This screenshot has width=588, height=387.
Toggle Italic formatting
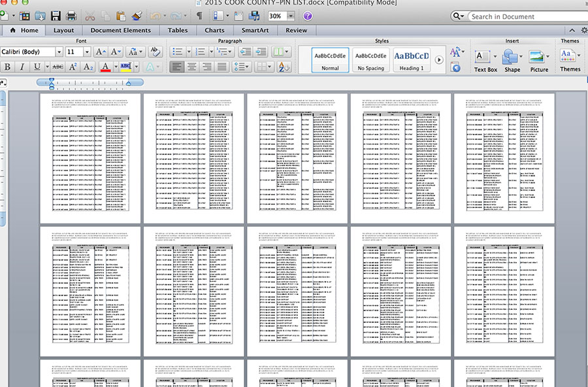[22, 67]
